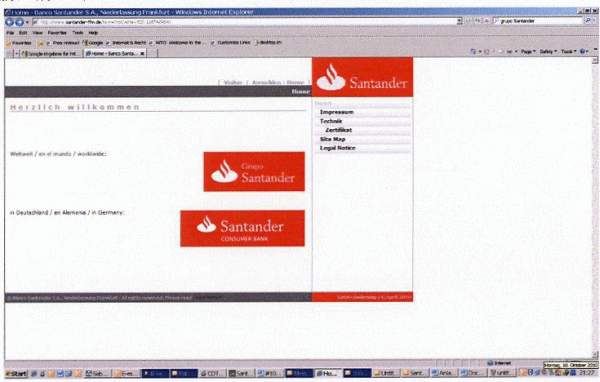The width and height of the screenshot is (600, 382).
Task: Click the search magnifier icon
Action: click(x=588, y=21)
